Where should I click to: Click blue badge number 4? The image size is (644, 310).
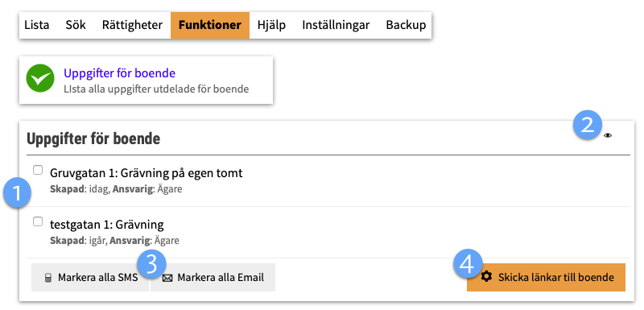click(x=468, y=263)
